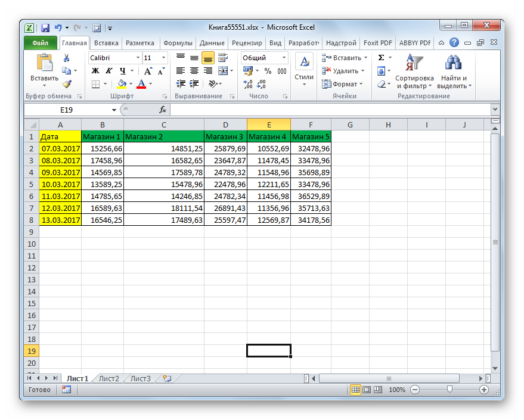Open the font size 11 dropdown
524x420 pixels.
[163, 58]
